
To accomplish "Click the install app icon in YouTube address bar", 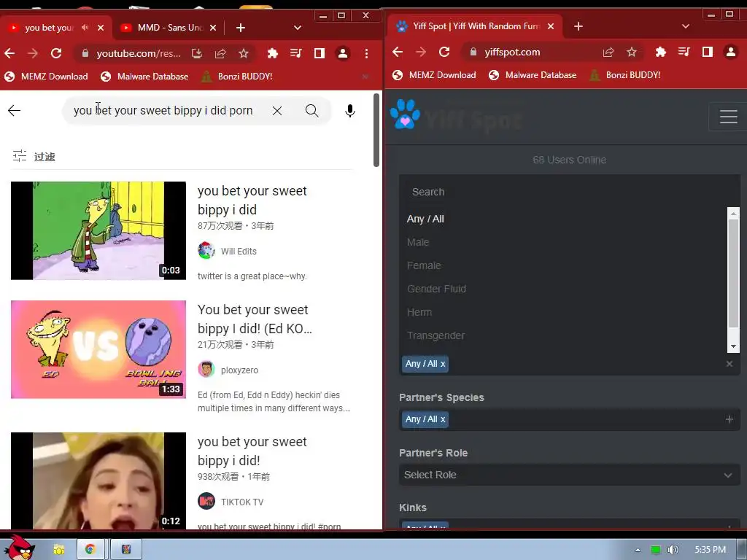I will click(x=197, y=53).
